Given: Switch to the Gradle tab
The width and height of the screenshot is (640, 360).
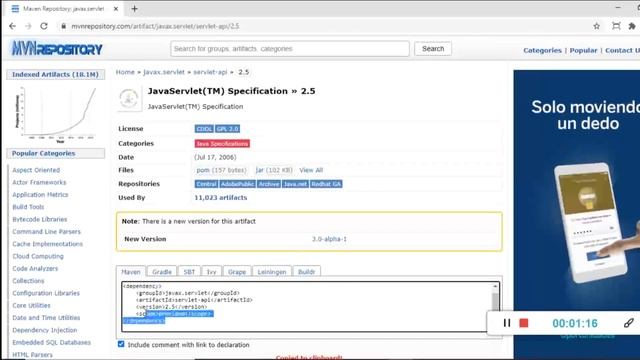Looking at the screenshot, I should pyautogui.click(x=162, y=272).
